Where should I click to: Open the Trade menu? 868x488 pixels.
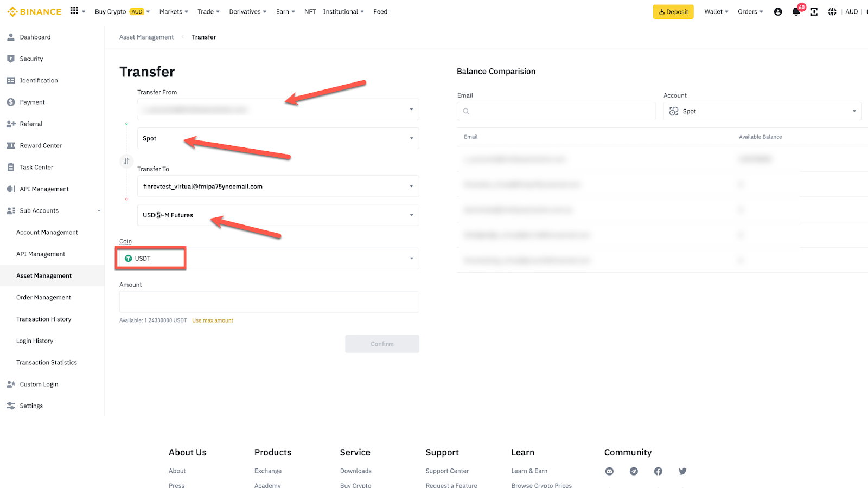(x=208, y=11)
